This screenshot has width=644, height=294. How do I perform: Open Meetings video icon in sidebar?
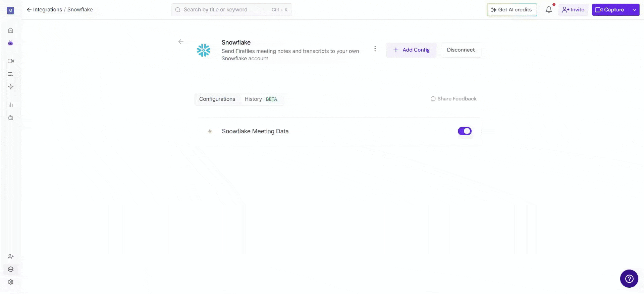click(x=11, y=61)
